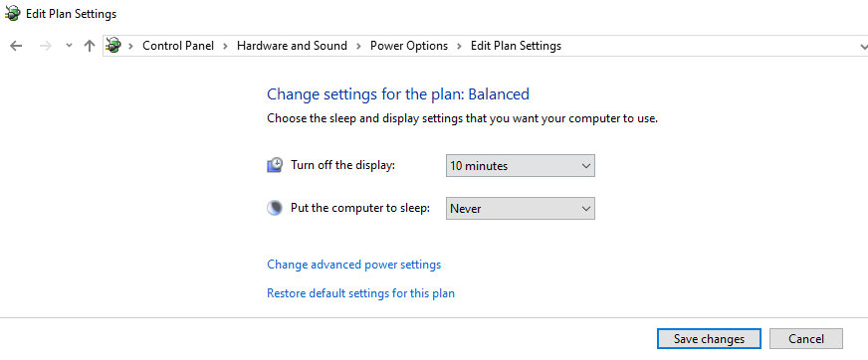Expand the address bar history dropdown arrow
Screen dimensions: 868x360
[862, 47]
